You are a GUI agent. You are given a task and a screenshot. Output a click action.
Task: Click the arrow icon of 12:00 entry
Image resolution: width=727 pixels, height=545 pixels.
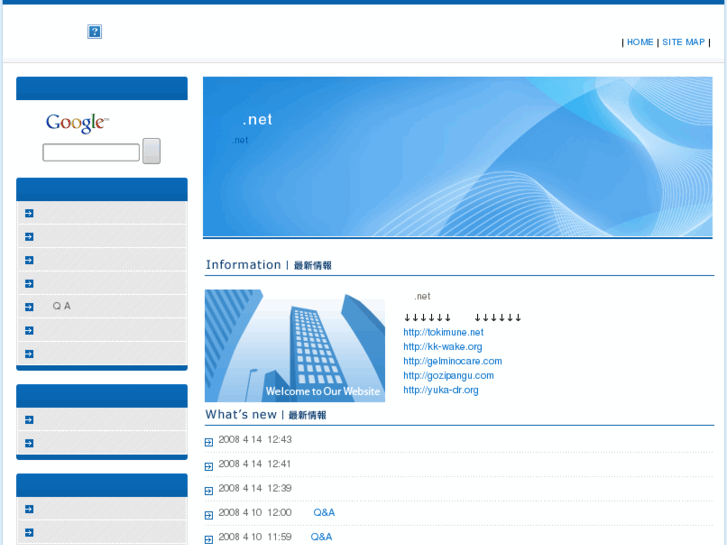tap(209, 515)
